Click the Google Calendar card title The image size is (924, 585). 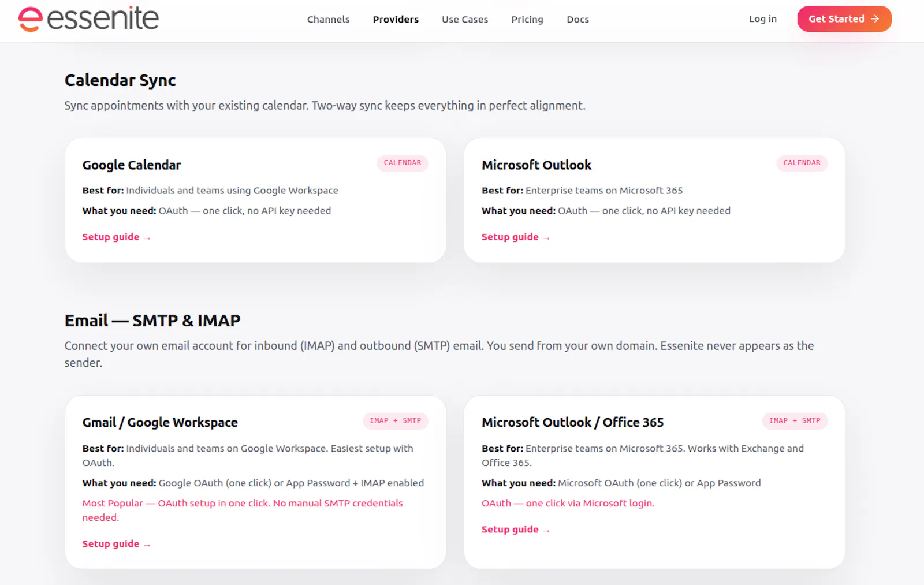(x=132, y=165)
